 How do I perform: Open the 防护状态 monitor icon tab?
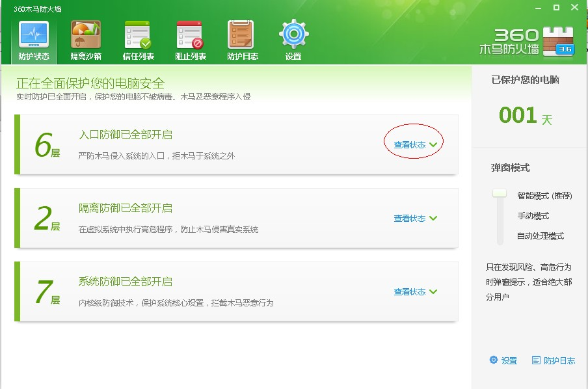(x=34, y=40)
